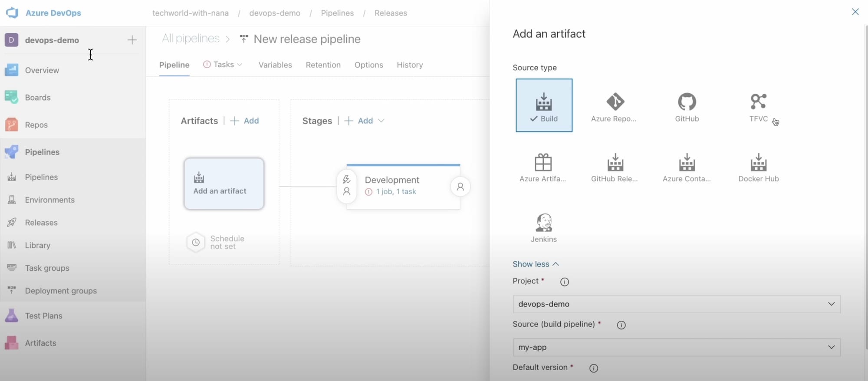Open pre-deployment conditions on Development stage
This screenshot has height=381, width=868.
click(x=347, y=186)
